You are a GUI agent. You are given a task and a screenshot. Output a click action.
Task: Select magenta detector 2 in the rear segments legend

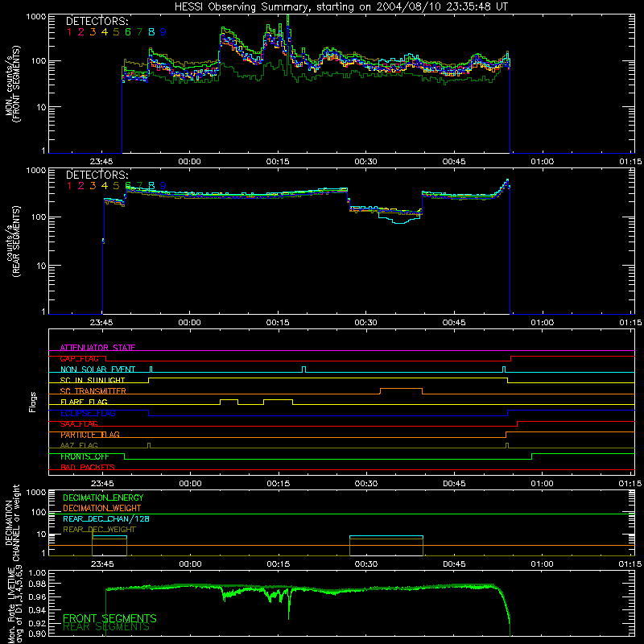coord(81,186)
